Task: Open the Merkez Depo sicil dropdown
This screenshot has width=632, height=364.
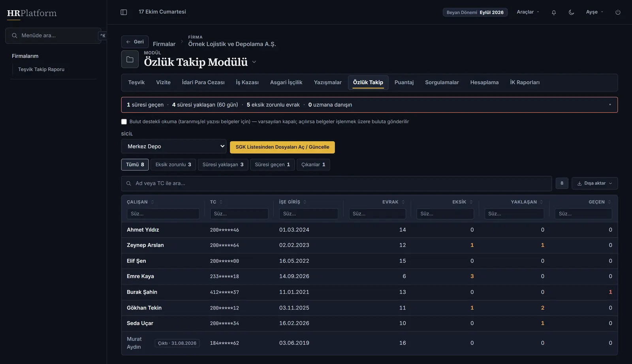Action: click(174, 146)
